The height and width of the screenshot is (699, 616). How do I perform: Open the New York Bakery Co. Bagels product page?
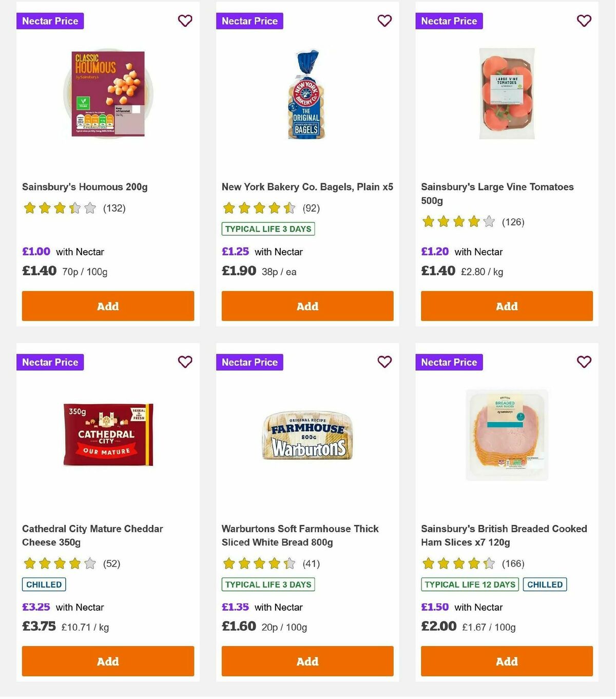(x=307, y=186)
